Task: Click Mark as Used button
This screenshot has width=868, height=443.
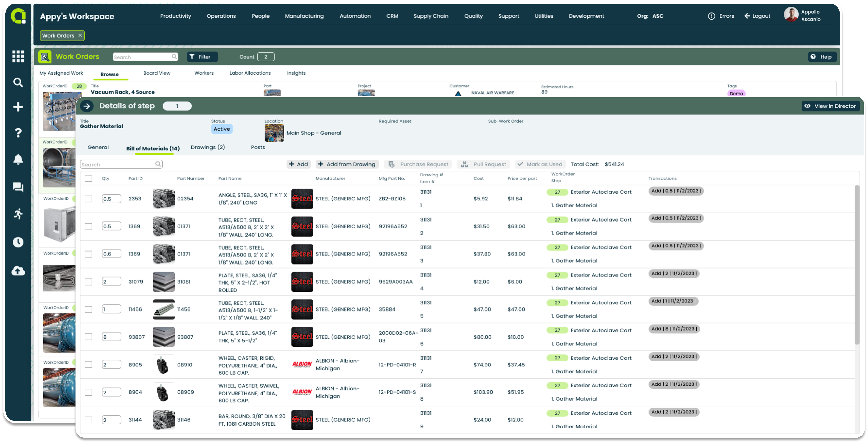Action: (540, 164)
